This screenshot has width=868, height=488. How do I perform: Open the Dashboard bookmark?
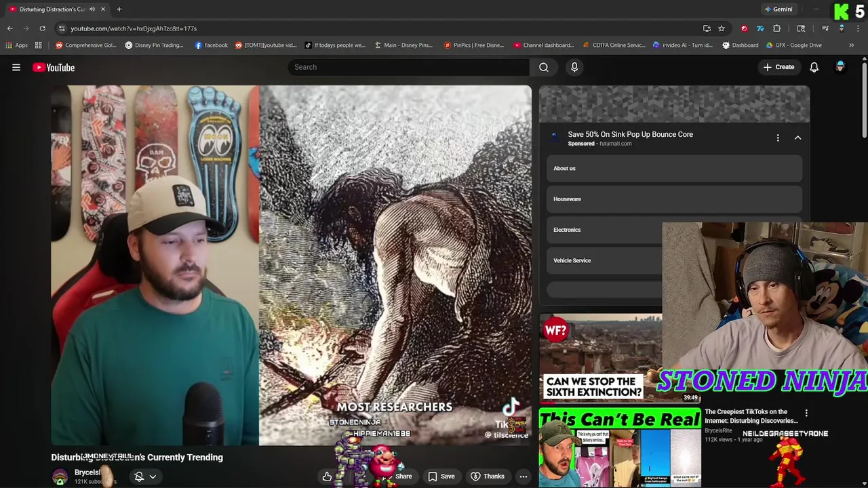(741, 45)
